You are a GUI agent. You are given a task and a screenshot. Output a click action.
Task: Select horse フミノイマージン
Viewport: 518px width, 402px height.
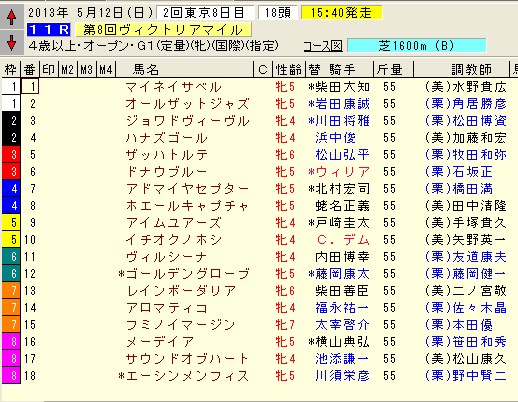(x=180, y=325)
